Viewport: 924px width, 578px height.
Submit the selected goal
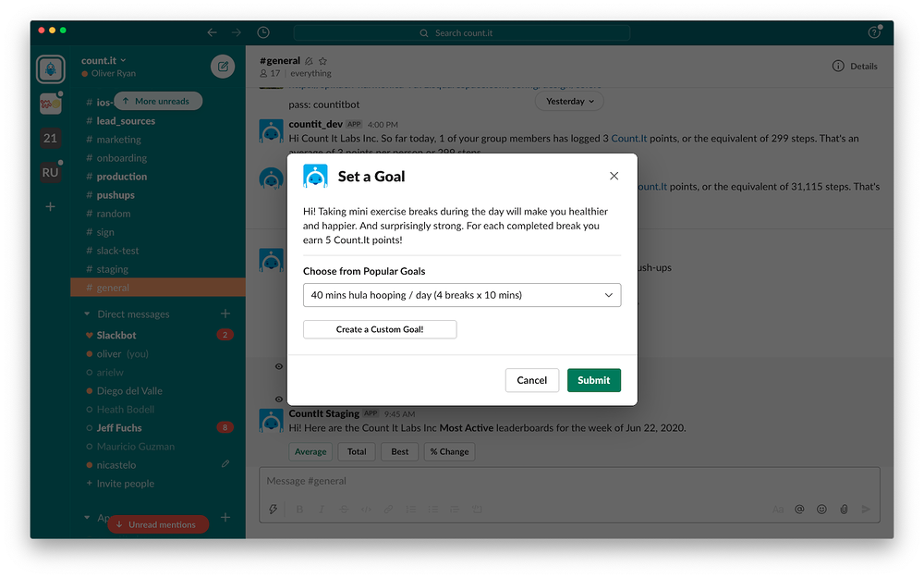(594, 380)
